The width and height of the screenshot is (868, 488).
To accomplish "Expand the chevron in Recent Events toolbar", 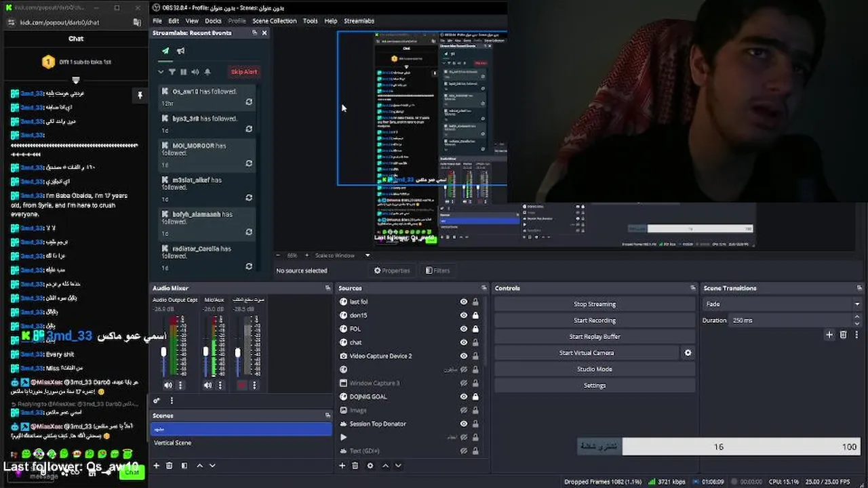I will point(161,72).
